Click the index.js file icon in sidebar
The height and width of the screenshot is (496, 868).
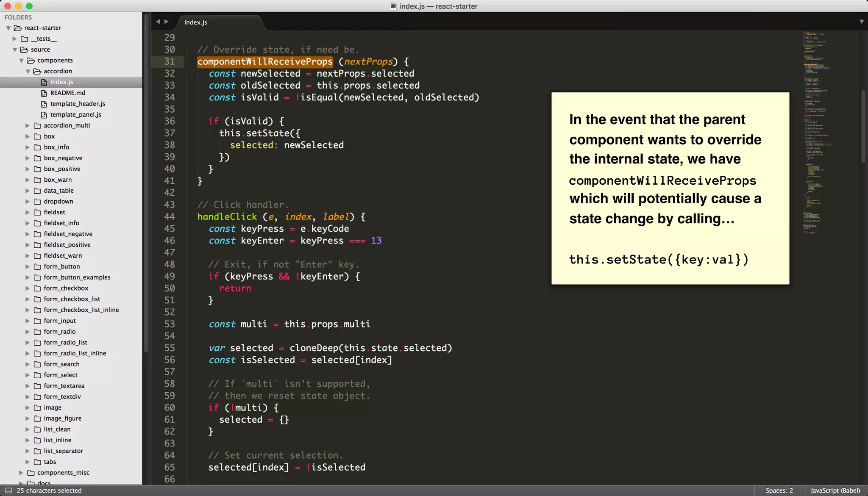click(44, 82)
